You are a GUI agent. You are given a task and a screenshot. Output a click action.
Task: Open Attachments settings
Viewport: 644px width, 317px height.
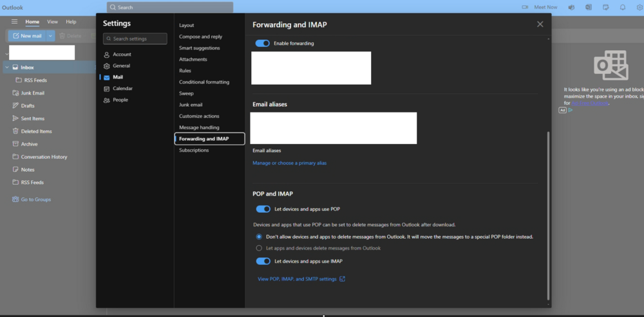193,59
